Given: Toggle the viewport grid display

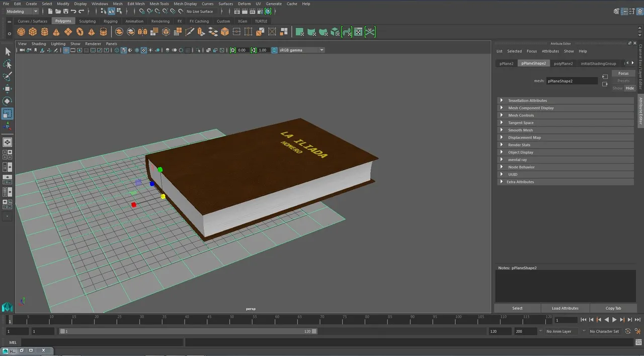Looking at the screenshot, I should tap(66, 50).
